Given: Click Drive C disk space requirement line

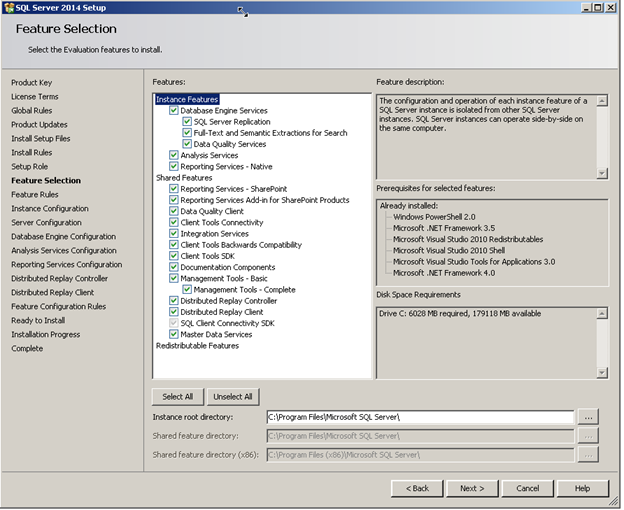Looking at the screenshot, I should 460,313.
